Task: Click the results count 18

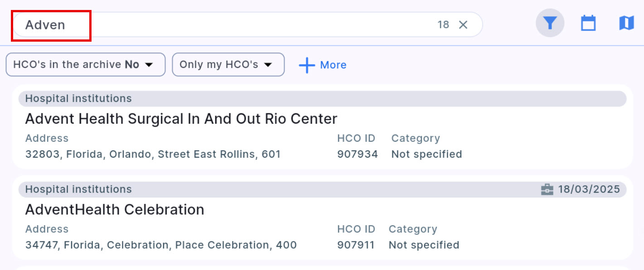Action: click(x=443, y=25)
